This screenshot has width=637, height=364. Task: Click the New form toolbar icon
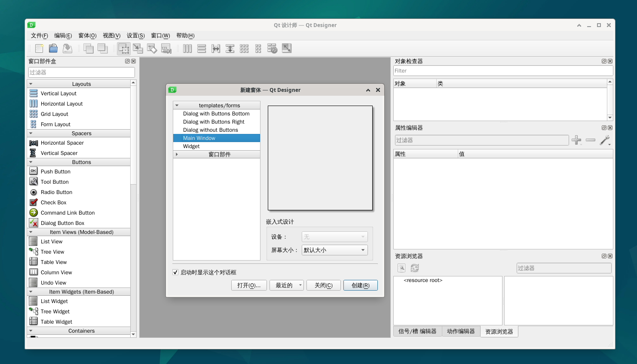click(x=39, y=49)
